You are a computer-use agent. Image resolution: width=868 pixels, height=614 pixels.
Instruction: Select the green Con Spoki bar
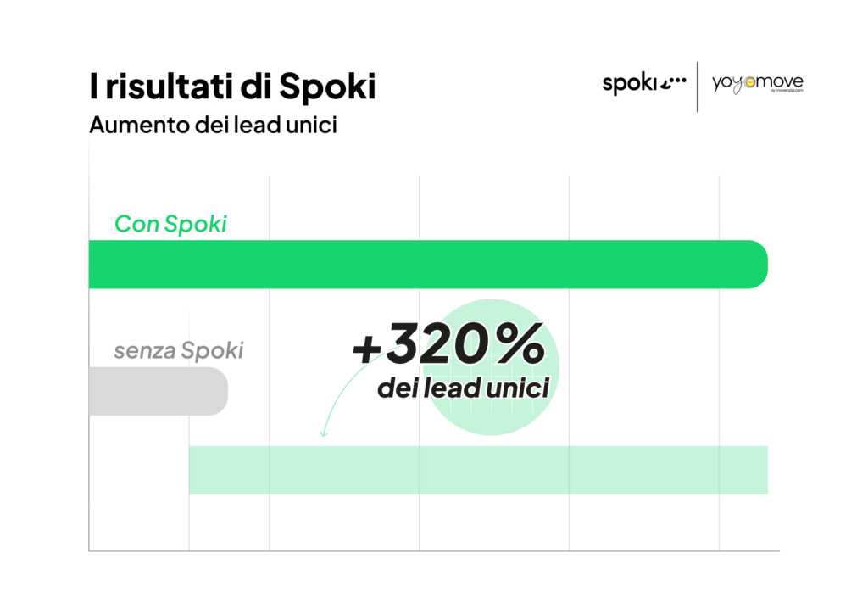coord(428,264)
